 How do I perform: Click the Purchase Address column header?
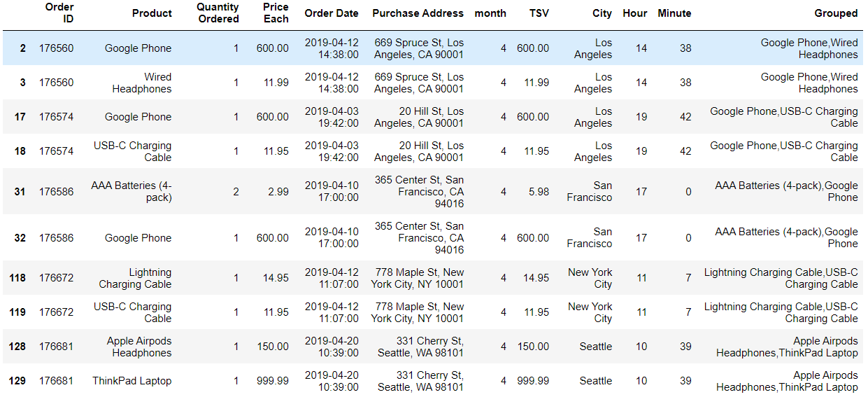418,13
